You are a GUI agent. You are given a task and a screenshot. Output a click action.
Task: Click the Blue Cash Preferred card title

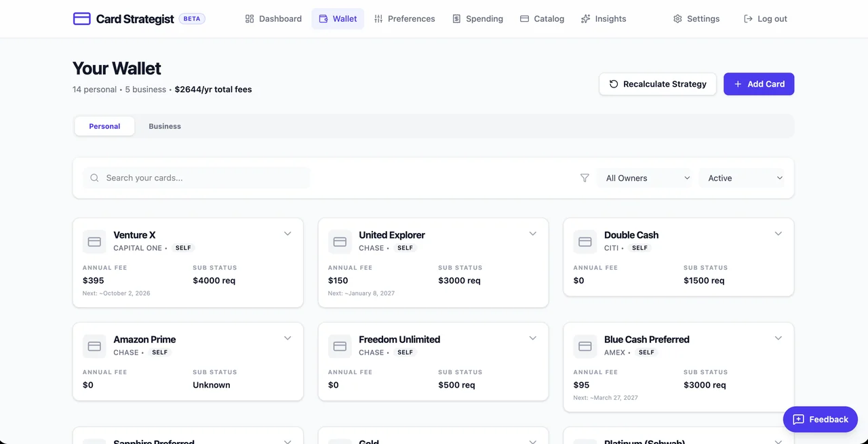click(x=647, y=340)
